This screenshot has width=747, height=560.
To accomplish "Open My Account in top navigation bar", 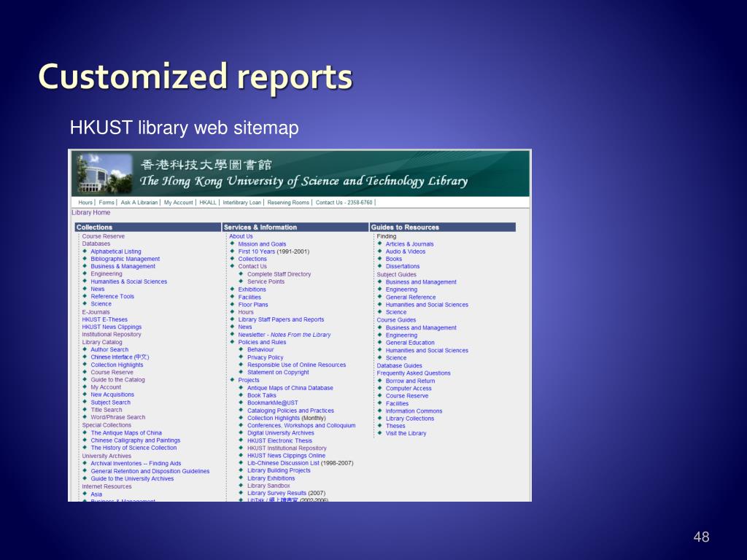I will (178, 203).
